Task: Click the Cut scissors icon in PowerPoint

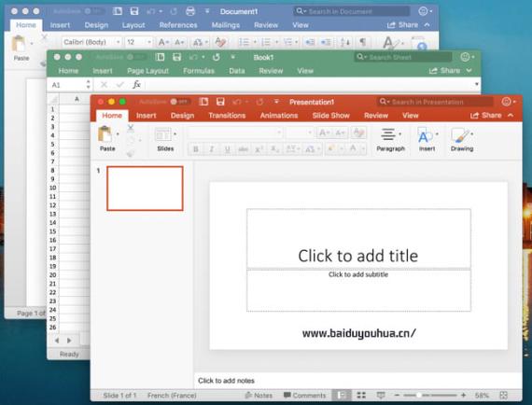Action: [131, 128]
